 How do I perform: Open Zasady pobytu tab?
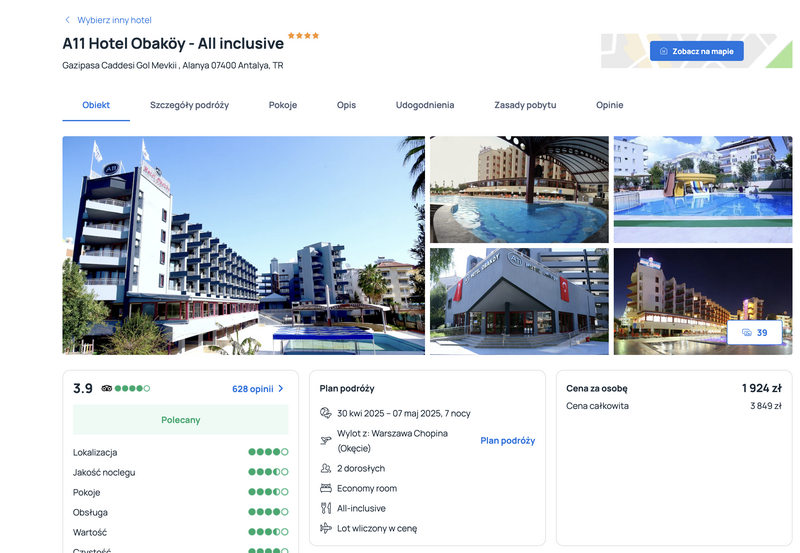coord(525,105)
